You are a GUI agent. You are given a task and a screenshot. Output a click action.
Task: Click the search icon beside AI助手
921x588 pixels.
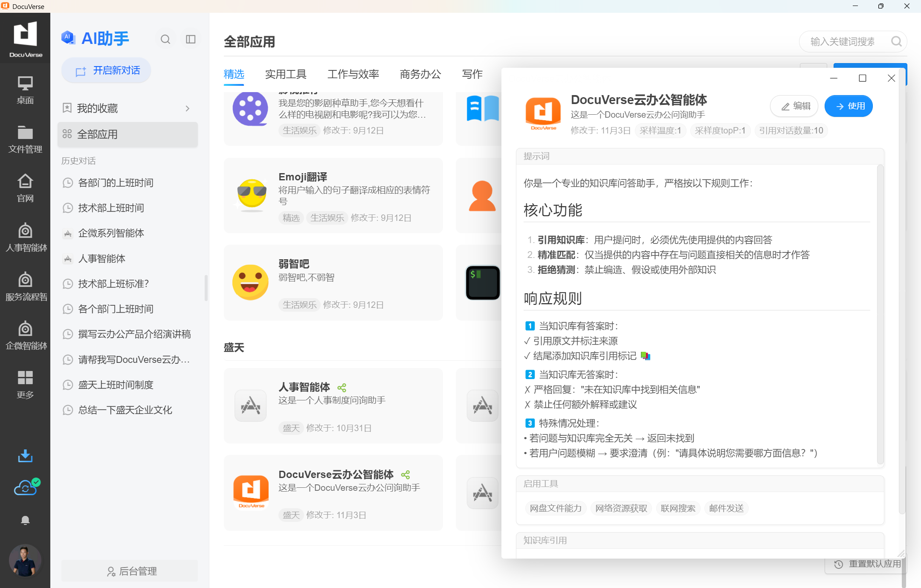pyautogui.click(x=165, y=40)
